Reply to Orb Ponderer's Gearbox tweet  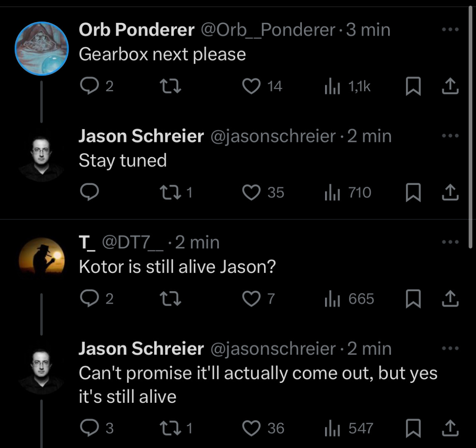(x=88, y=86)
